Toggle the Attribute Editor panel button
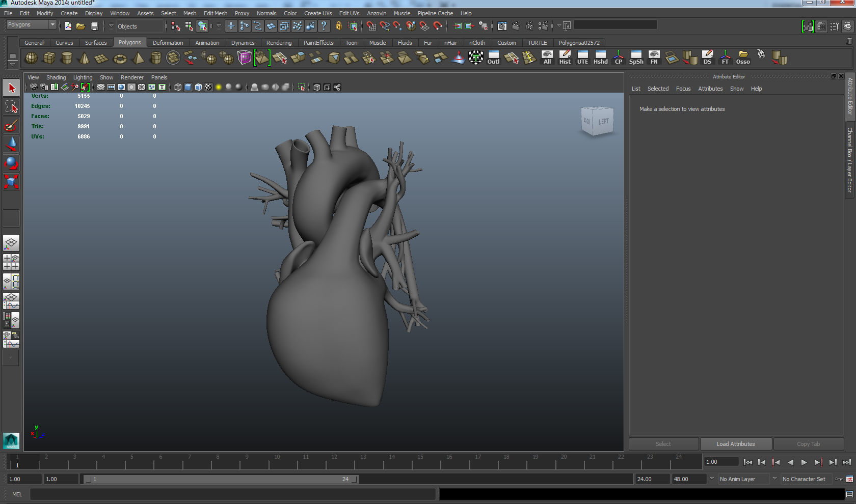Viewport: 856px width, 504px height. 821,26
